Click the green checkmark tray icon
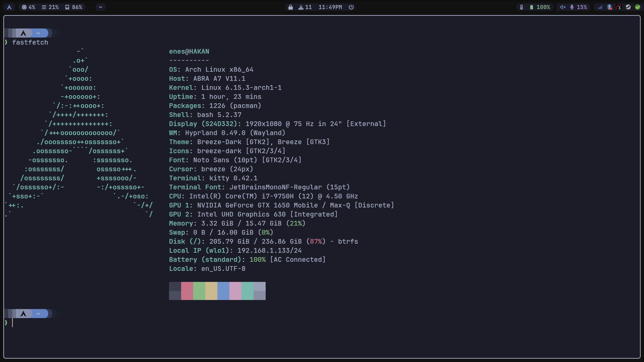This screenshot has height=362, width=644. coord(638,7)
